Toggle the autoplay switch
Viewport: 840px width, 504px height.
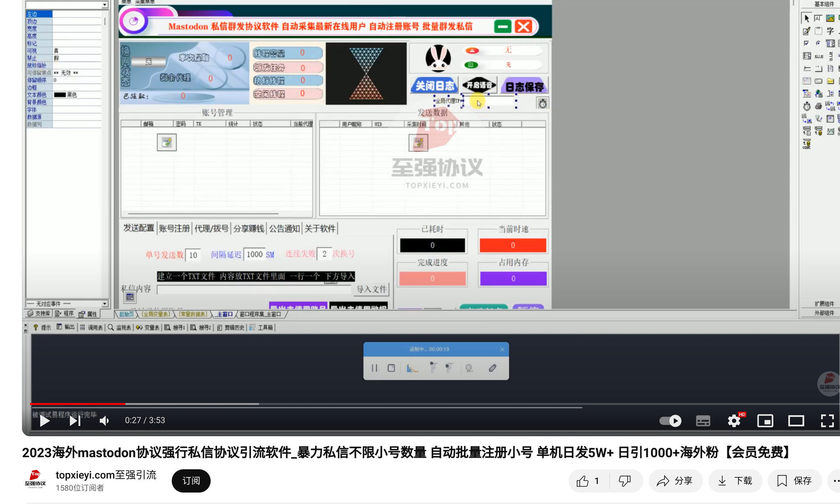coord(670,421)
